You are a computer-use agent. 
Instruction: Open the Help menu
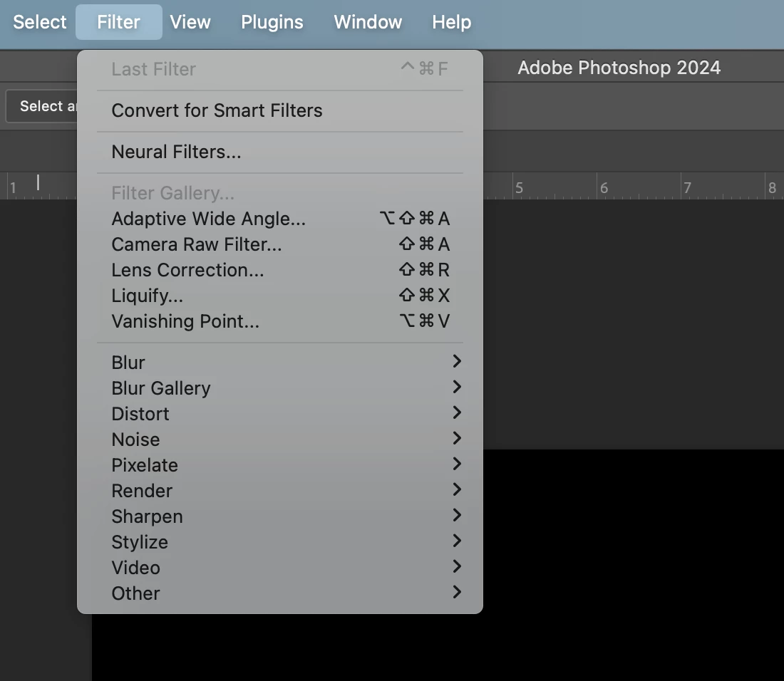451,22
